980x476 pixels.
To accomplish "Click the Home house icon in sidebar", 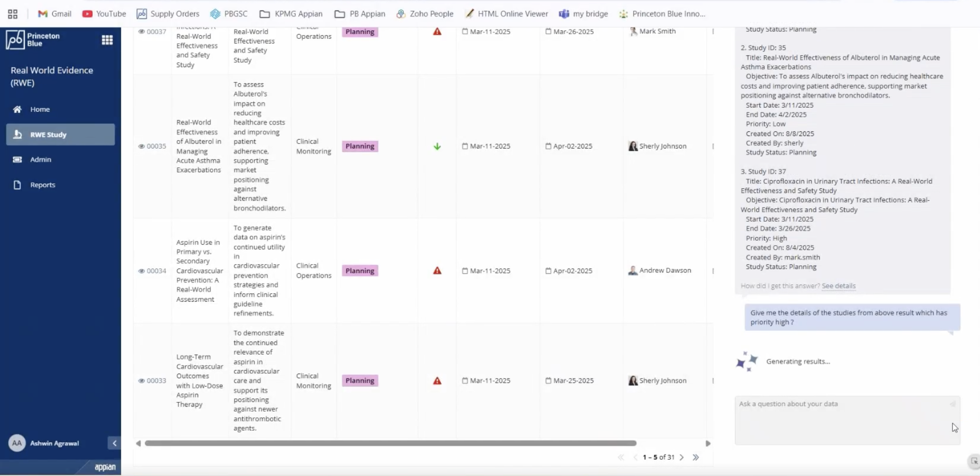I will [x=17, y=109].
